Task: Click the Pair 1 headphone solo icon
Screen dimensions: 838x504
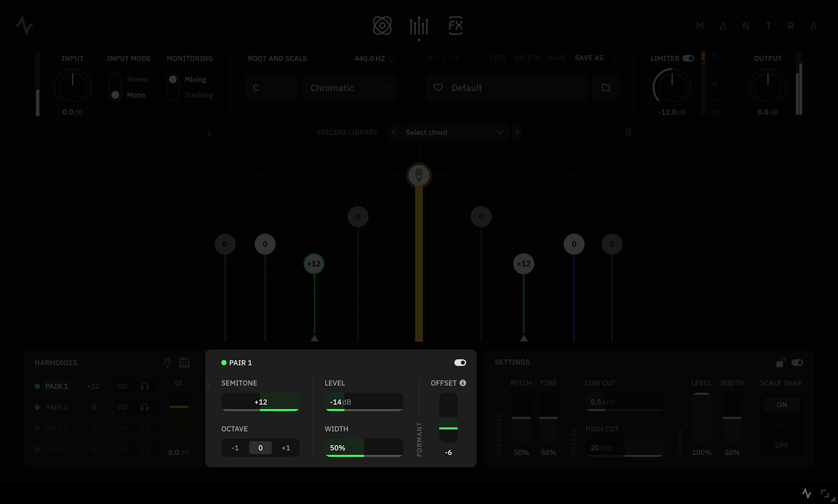Action: 144,386
